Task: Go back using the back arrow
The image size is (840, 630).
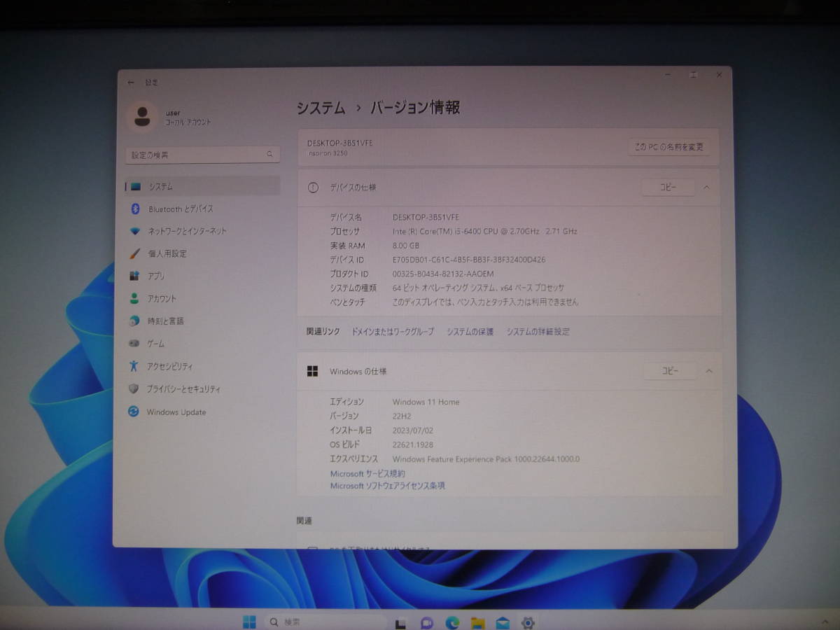Action: (x=131, y=83)
